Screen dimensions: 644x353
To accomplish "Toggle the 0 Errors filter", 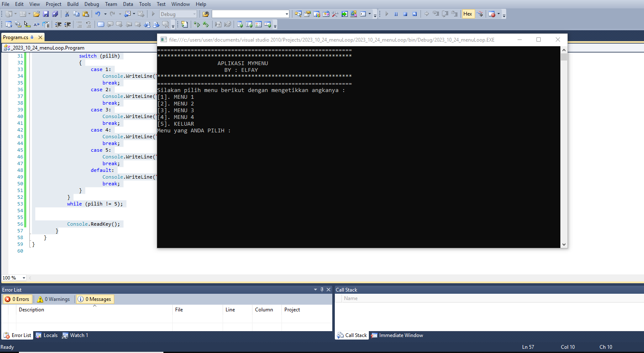I will pyautogui.click(x=17, y=299).
